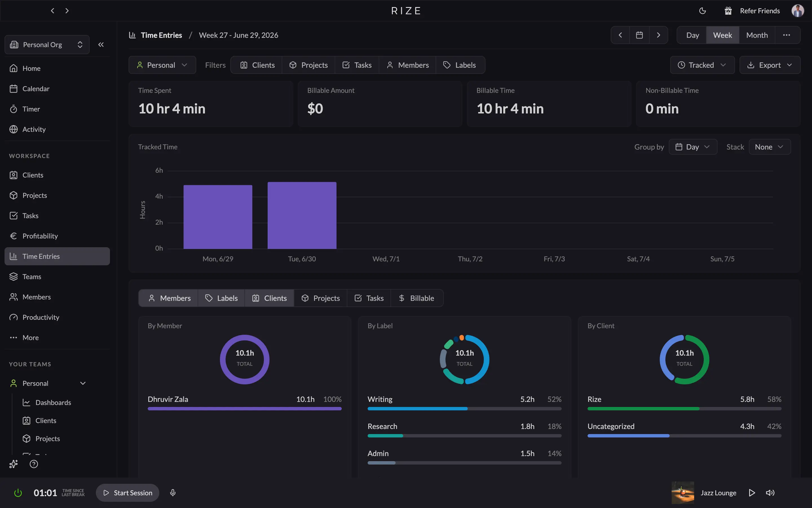
Task: Open workspace Profitability page
Action: point(57,236)
